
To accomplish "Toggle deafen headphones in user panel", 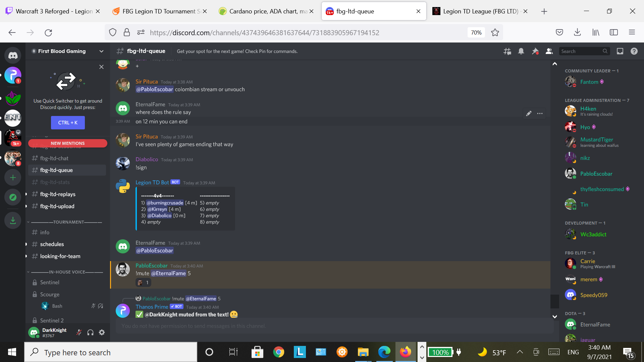I will [x=90, y=333].
